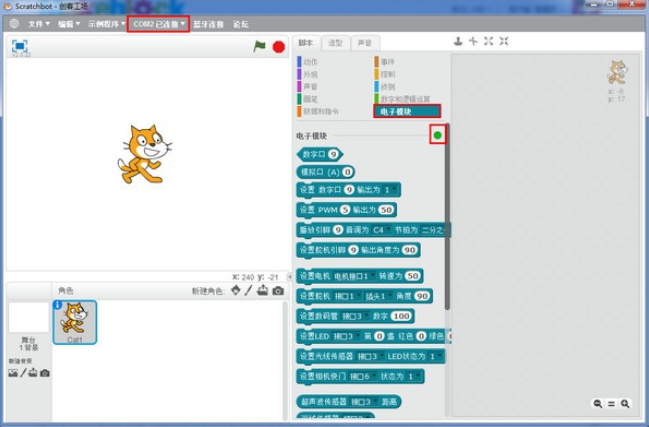Choose new sprite from library icon
Viewport: 649px width, 427px height.
[x=236, y=290]
